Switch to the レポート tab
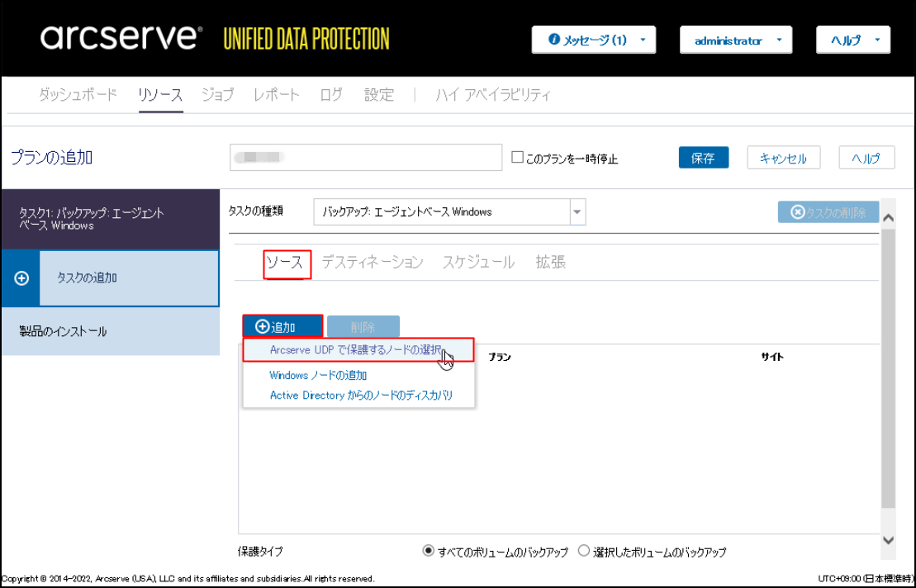Screen dimensions: 916x588 277,95
